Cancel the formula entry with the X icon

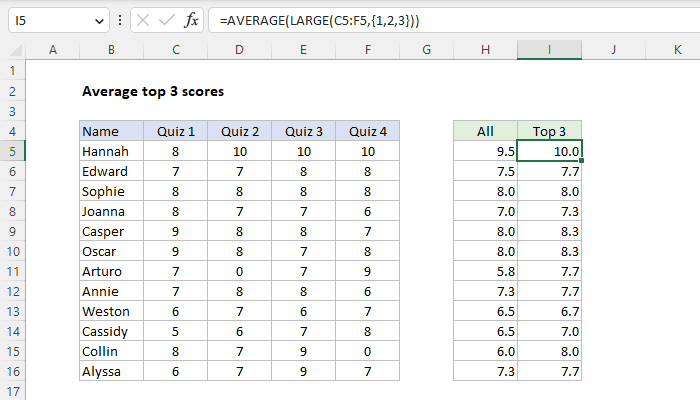[143, 21]
